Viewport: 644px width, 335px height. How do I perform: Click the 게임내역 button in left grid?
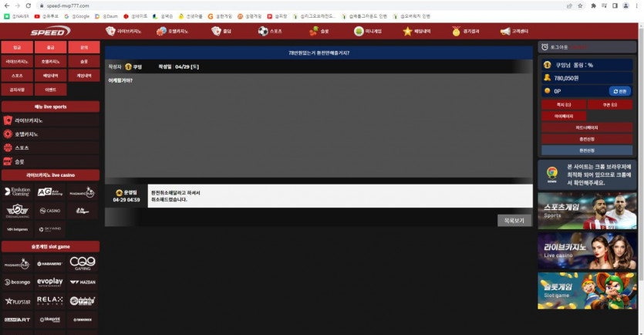point(84,76)
